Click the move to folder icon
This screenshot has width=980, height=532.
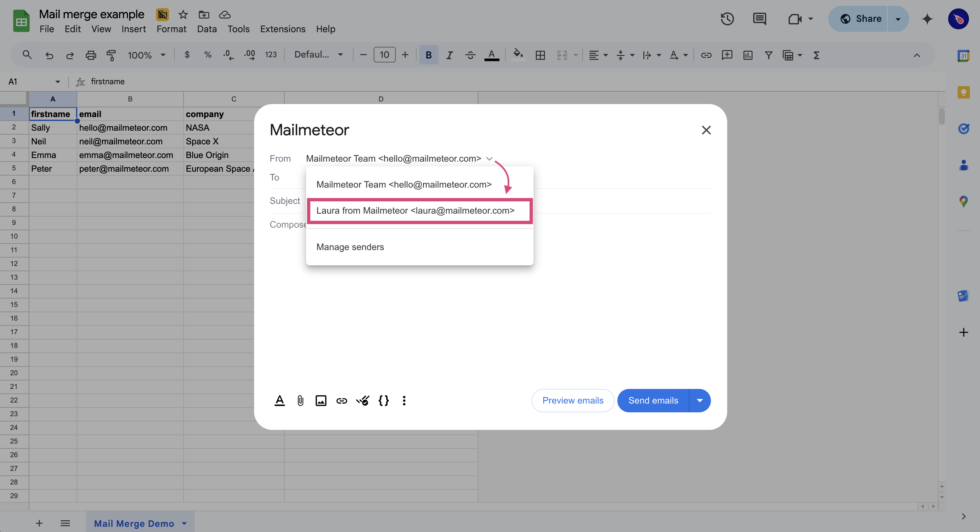(204, 15)
